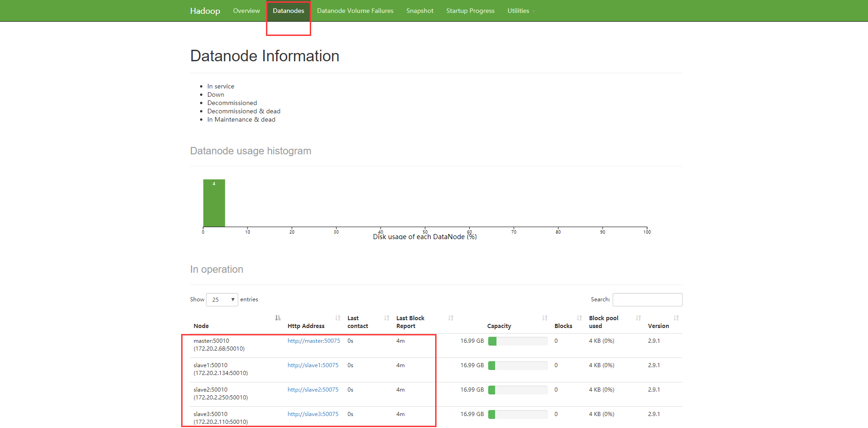The image size is (868, 428).
Task: Sort by Blocks column icon
Action: click(x=579, y=318)
